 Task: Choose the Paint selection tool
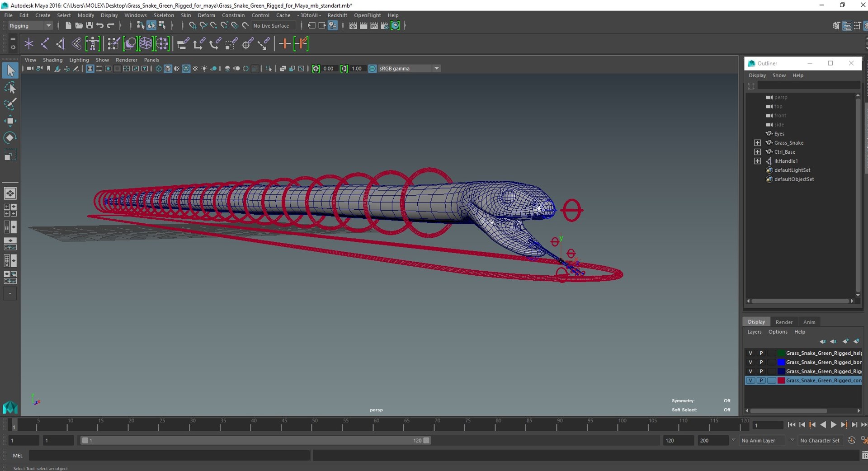(x=10, y=104)
